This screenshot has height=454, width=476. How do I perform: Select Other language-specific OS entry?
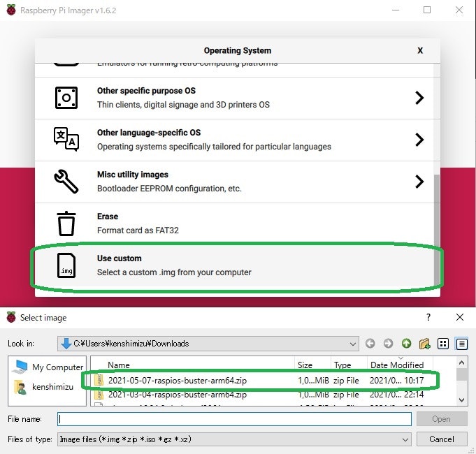[234, 140]
